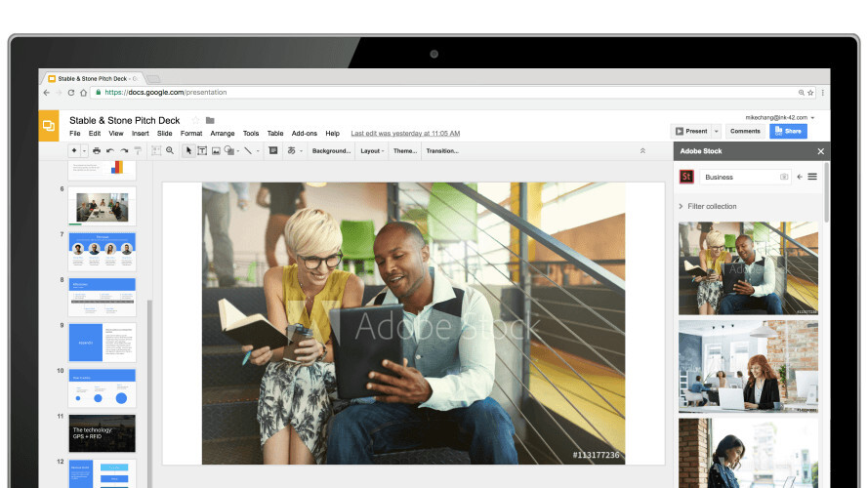Open the Insert menu
Screen dimensions: 868x488
point(141,134)
